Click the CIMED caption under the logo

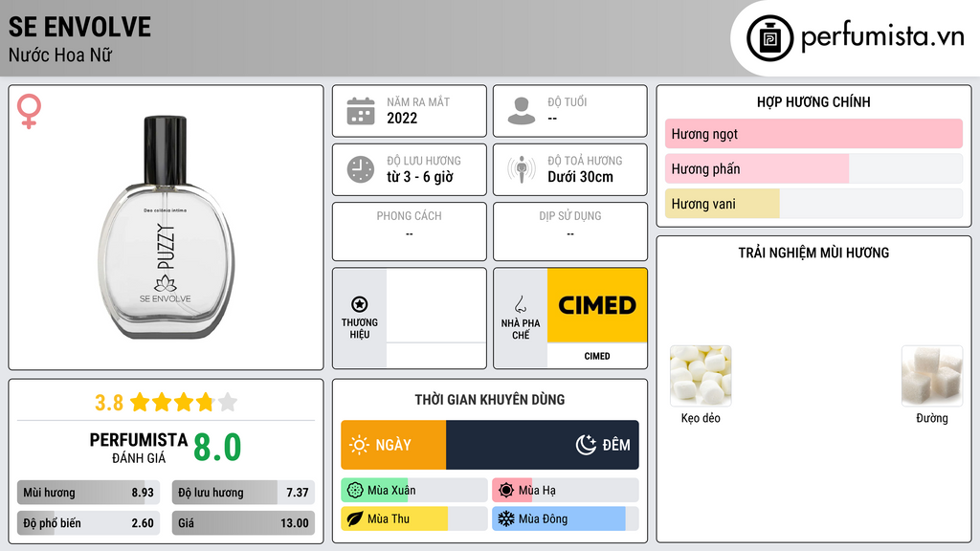click(x=597, y=356)
